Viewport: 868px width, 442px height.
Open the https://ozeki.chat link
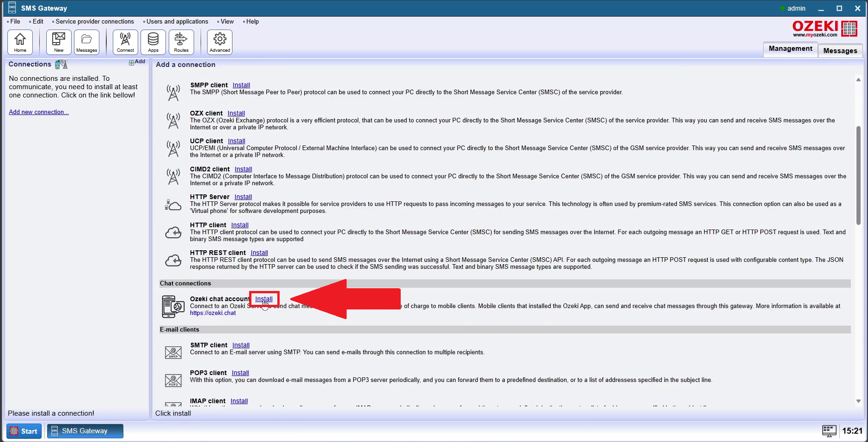pyautogui.click(x=213, y=313)
